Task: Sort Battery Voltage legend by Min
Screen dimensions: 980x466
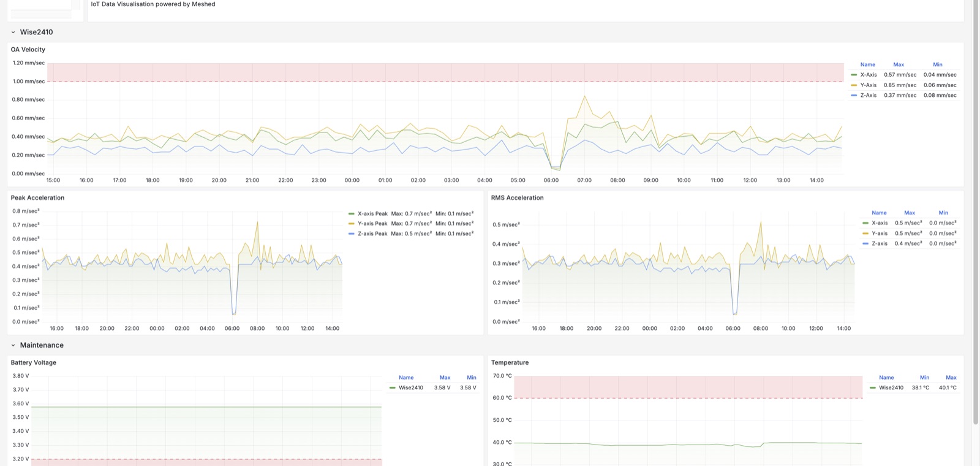Action: 472,378
